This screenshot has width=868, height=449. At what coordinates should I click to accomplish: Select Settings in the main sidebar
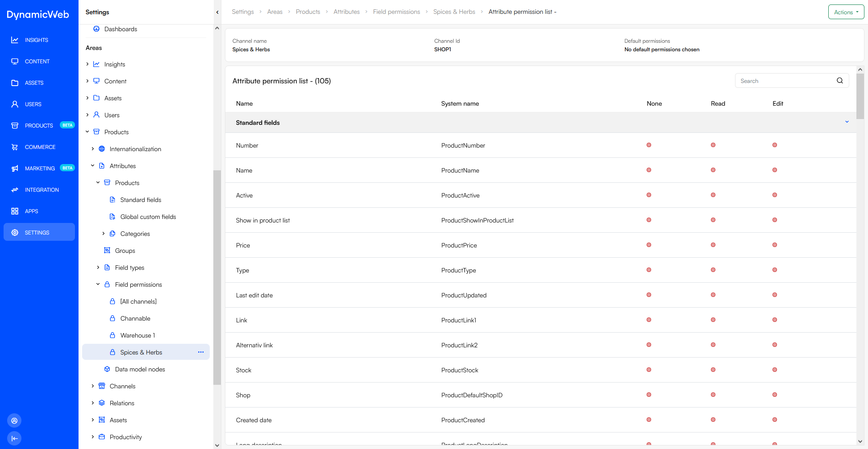coord(39,232)
